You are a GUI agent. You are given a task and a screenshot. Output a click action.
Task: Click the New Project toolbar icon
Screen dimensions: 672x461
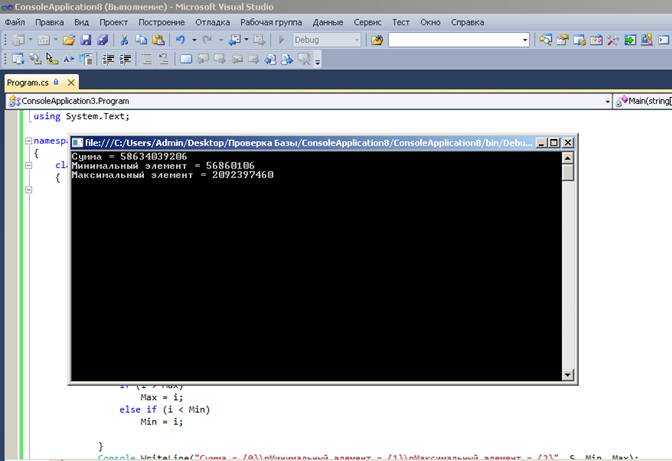pos(19,40)
